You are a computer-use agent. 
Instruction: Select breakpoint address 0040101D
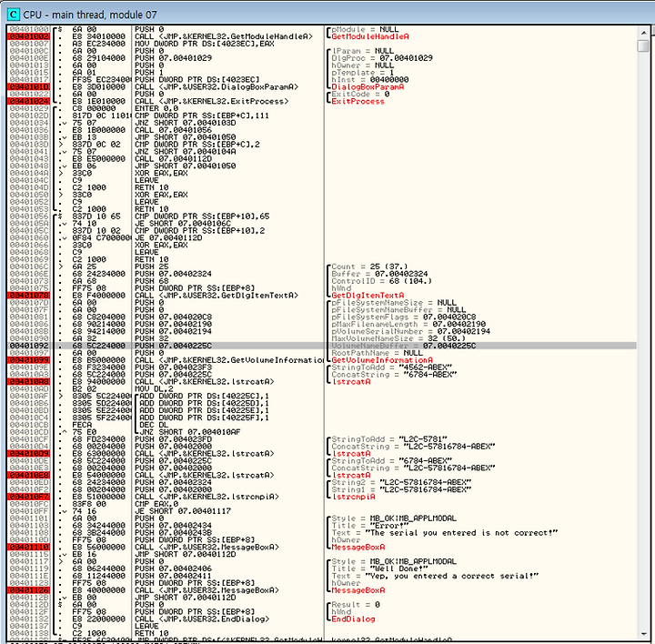(x=29, y=87)
